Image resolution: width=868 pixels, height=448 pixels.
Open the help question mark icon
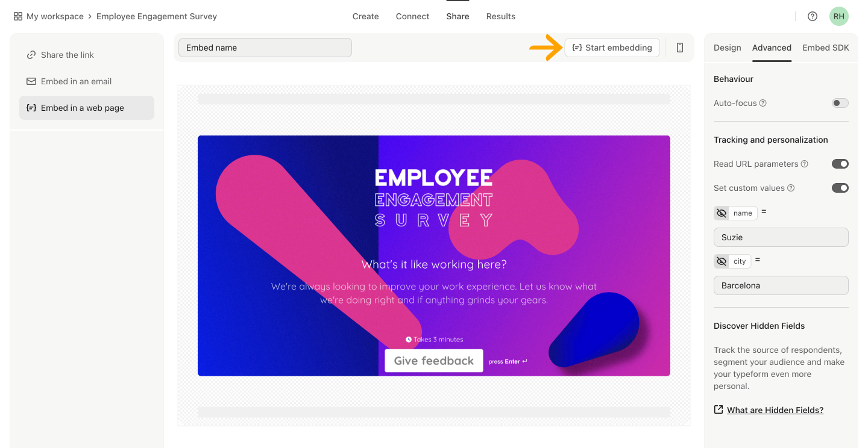click(813, 16)
